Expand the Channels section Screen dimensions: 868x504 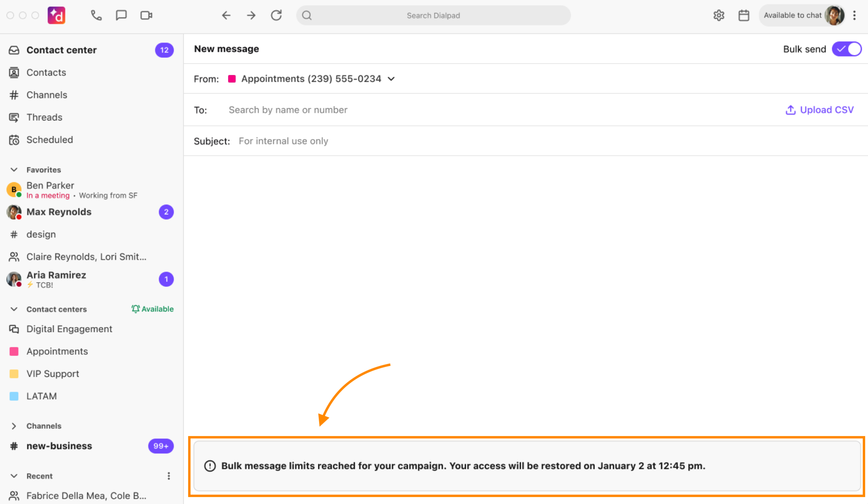[x=14, y=426]
